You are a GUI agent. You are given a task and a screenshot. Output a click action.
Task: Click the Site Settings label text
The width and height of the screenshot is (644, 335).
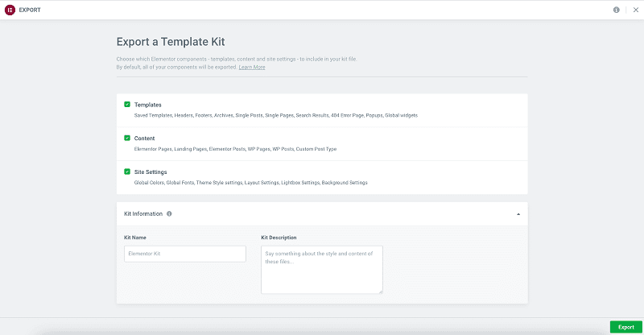[151, 172]
